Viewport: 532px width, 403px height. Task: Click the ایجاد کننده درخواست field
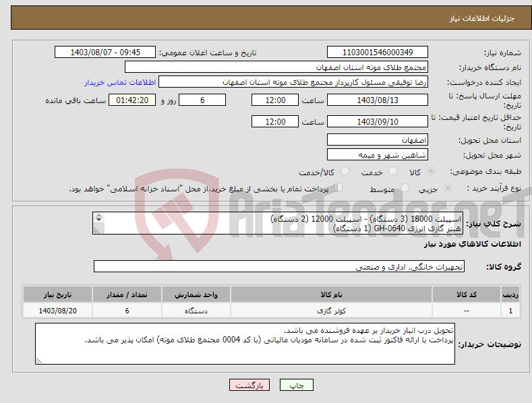tap(293, 82)
